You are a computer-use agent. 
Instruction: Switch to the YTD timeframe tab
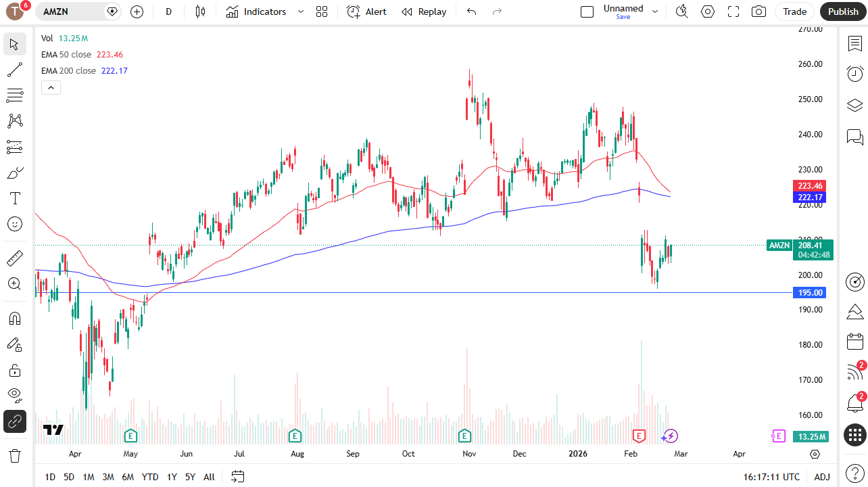[149, 477]
